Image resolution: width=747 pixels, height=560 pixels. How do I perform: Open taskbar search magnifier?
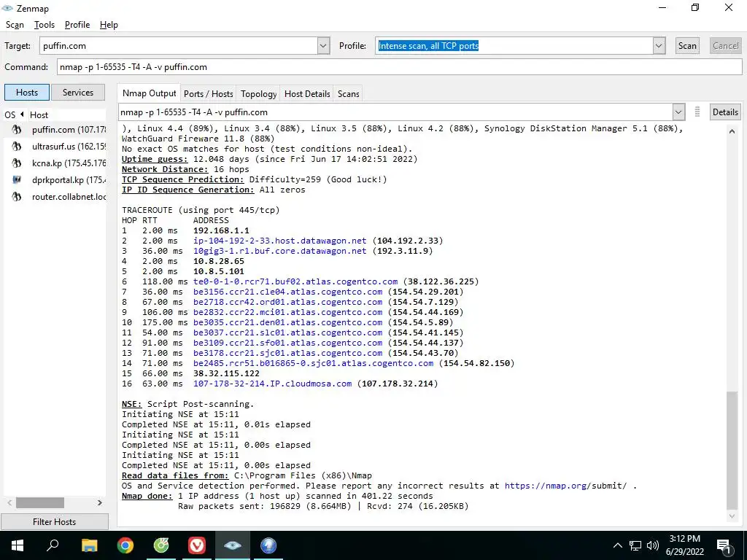pos(53,545)
